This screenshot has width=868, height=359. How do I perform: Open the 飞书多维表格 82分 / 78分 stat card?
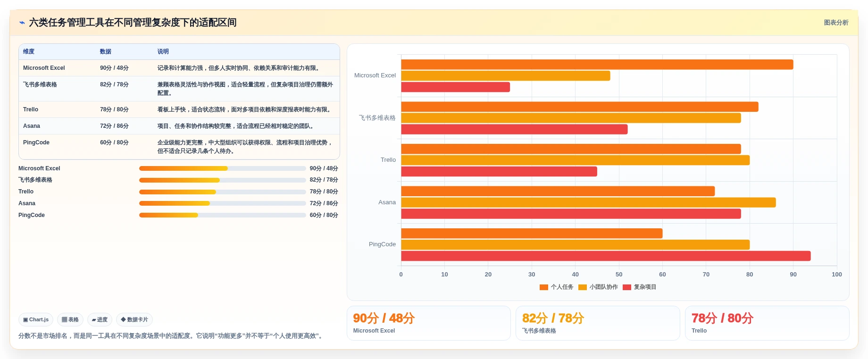(598, 323)
